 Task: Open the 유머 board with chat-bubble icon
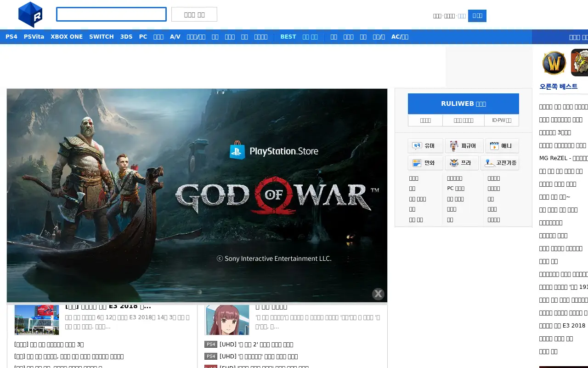click(x=425, y=146)
